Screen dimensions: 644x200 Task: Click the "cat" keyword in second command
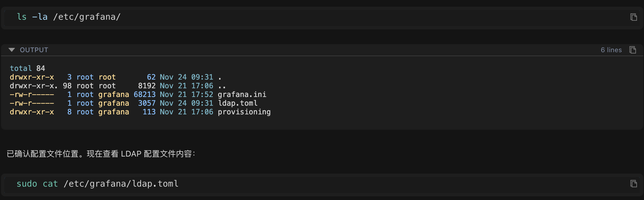(50, 184)
